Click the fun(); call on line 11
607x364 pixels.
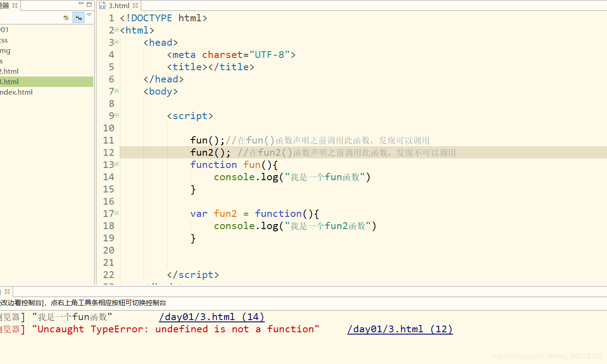pos(208,140)
